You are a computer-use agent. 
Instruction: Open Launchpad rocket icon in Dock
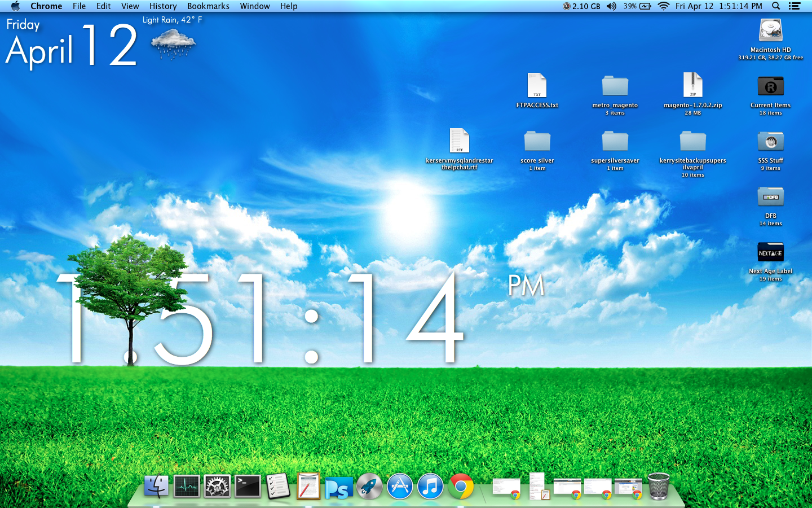pyautogui.click(x=369, y=486)
